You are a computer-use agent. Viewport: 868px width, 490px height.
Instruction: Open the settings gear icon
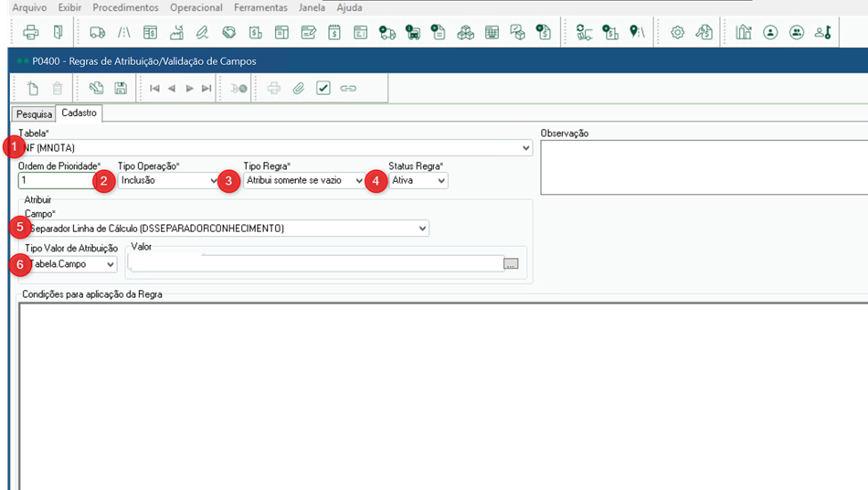coord(677,33)
